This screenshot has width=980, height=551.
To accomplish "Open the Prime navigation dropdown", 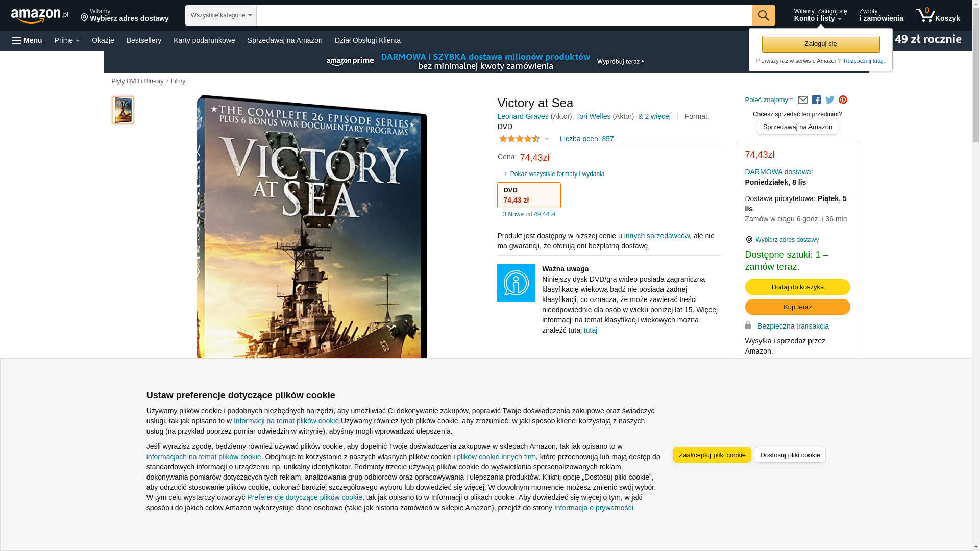I will 67,40.
